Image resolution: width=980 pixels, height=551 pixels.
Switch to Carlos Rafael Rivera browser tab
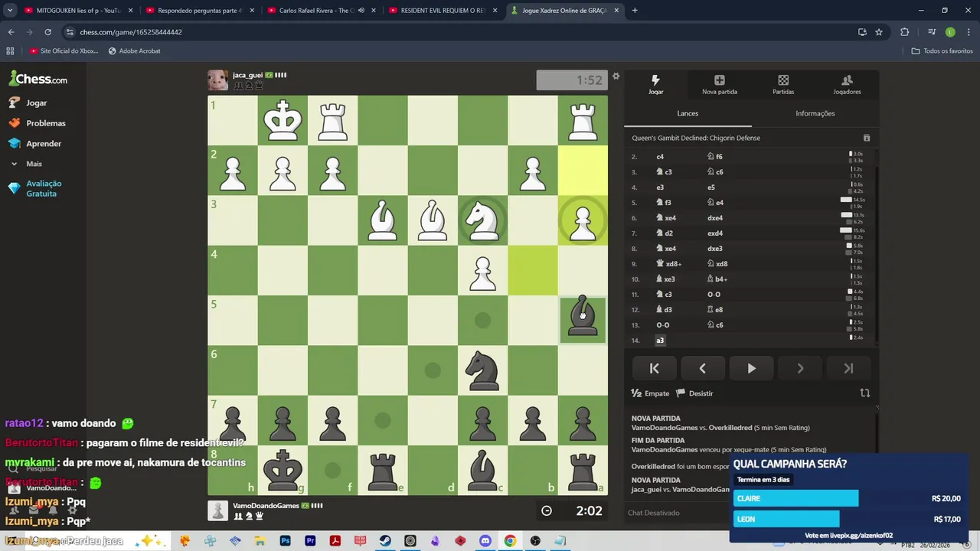tap(315, 11)
